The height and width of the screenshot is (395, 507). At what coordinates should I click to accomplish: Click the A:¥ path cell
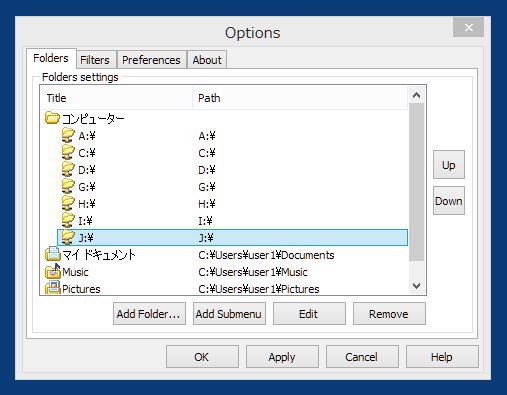coord(207,136)
